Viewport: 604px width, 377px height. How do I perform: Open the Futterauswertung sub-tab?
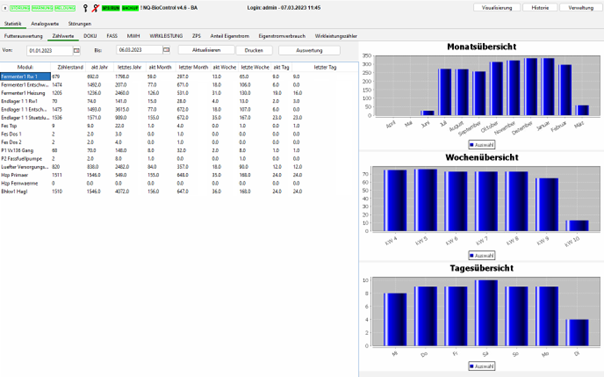pyautogui.click(x=23, y=36)
